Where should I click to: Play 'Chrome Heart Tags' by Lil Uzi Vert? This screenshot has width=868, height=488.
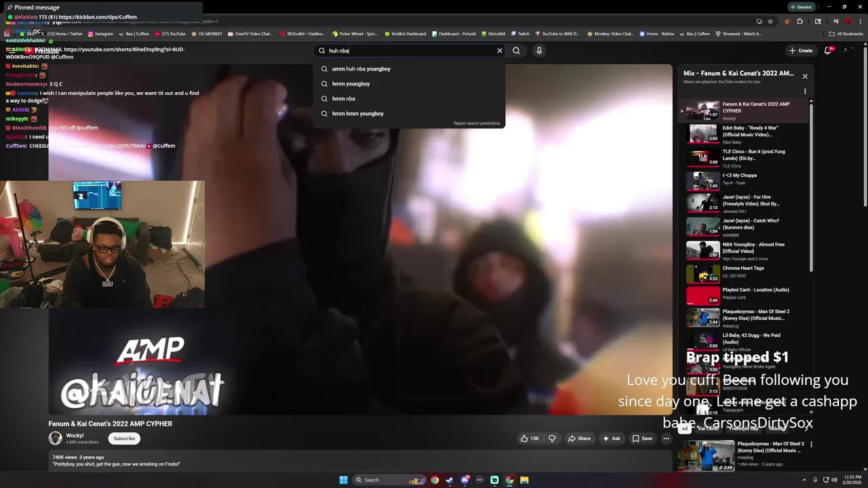745,273
